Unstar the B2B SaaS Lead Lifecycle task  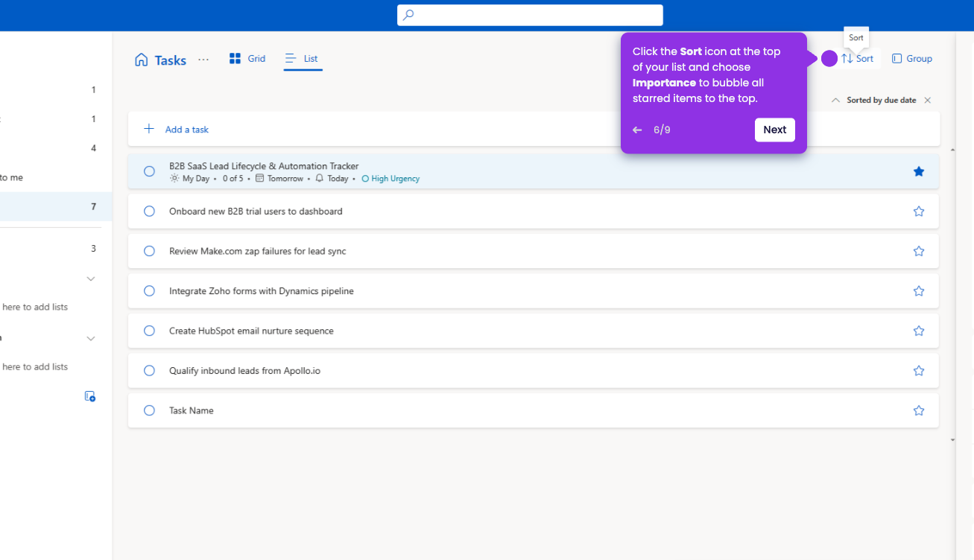(x=919, y=171)
